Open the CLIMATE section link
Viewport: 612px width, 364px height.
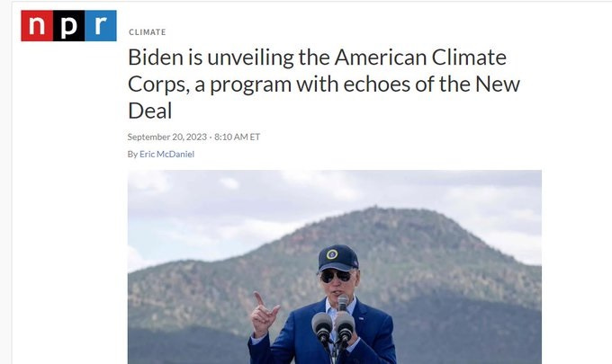pyautogui.click(x=148, y=32)
